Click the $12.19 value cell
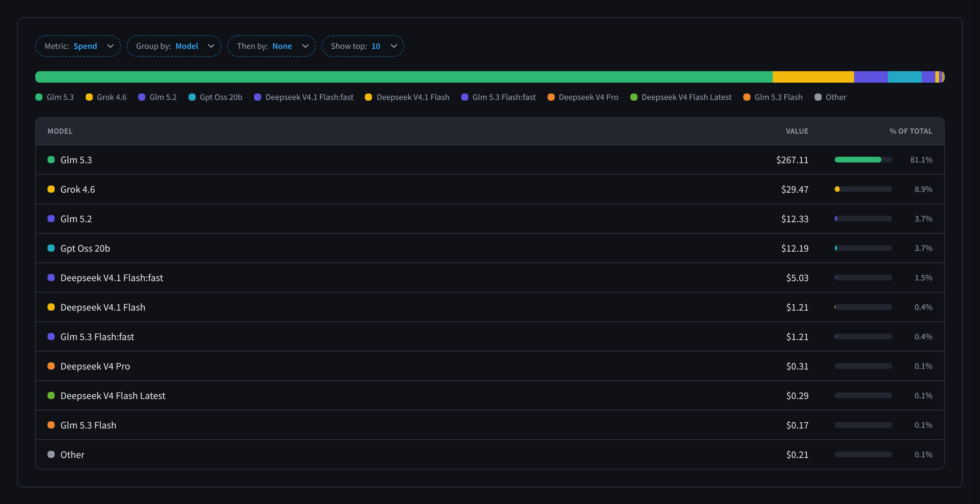The width and height of the screenshot is (980, 504). pos(795,248)
